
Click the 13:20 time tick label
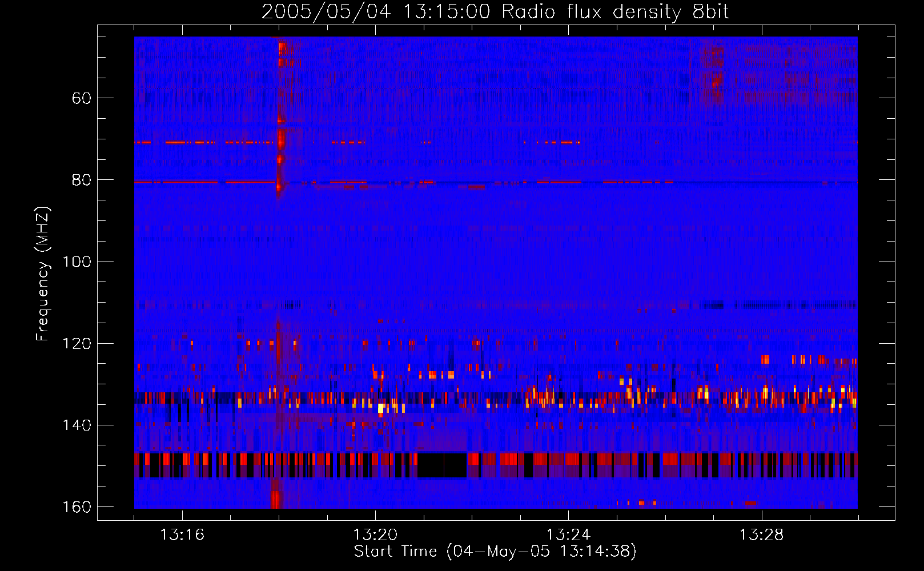(x=375, y=535)
